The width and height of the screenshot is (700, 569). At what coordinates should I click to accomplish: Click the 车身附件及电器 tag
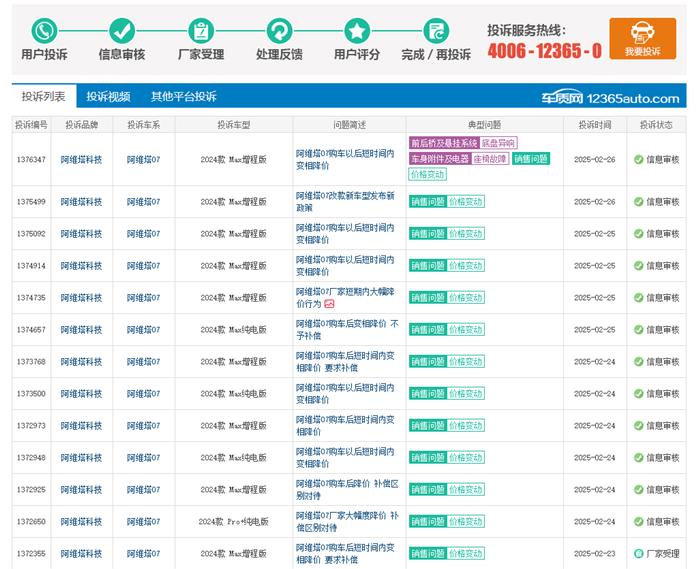click(440, 158)
